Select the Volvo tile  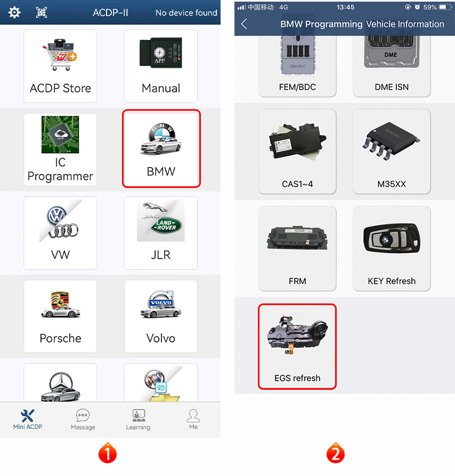(161, 316)
